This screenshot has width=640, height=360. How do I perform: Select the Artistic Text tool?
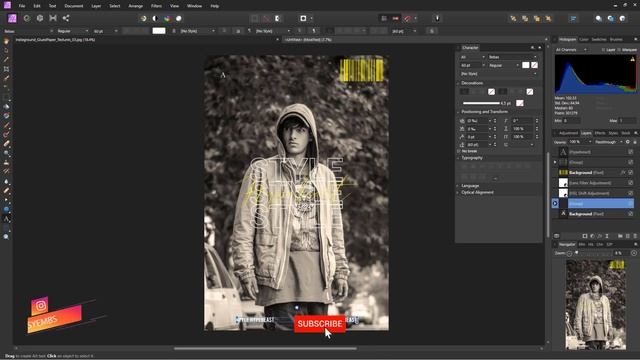coord(6,219)
